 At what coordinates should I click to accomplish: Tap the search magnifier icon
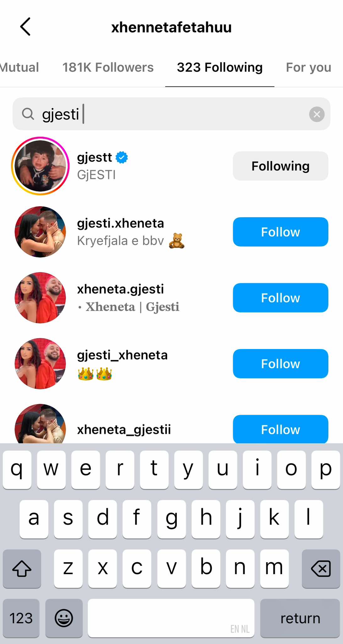28,114
